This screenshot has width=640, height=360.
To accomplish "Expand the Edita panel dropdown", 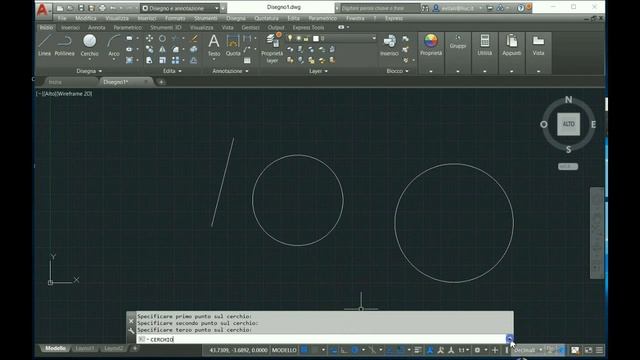I will [x=172, y=71].
